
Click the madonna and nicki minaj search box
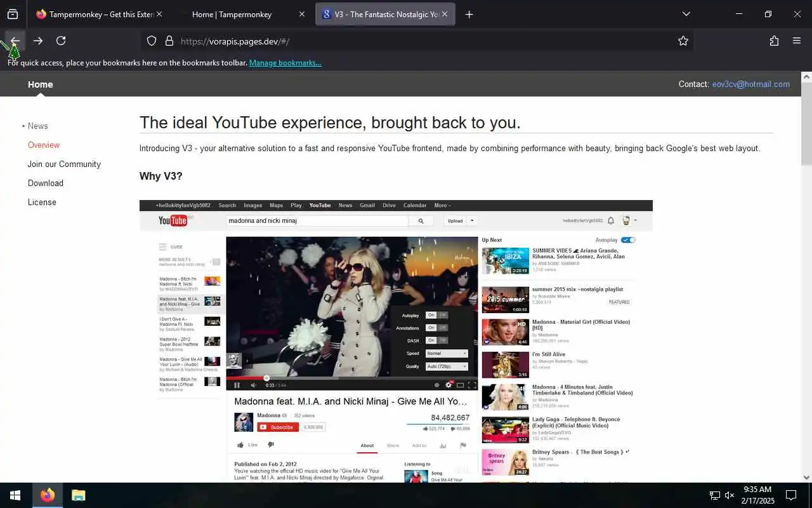pyautogui.click(x=317, y=221)
